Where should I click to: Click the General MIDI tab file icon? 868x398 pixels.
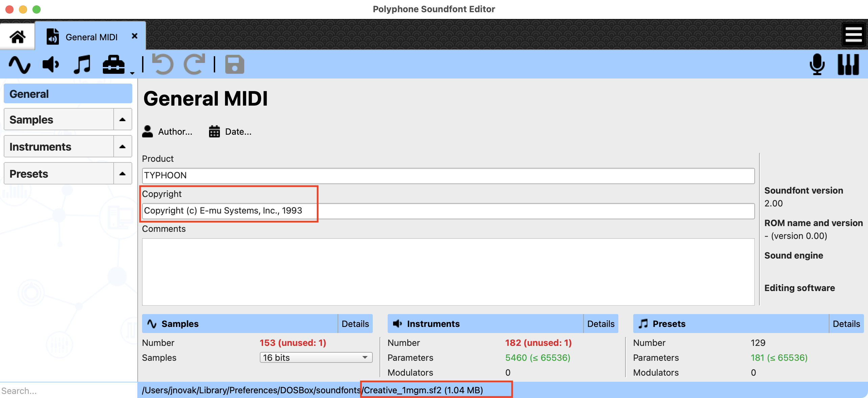point(53,37)
